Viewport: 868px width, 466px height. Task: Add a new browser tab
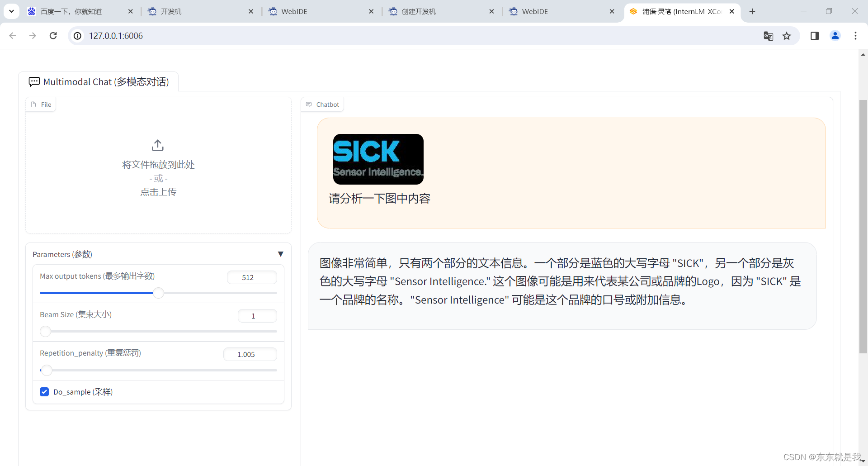coord(752,11)
